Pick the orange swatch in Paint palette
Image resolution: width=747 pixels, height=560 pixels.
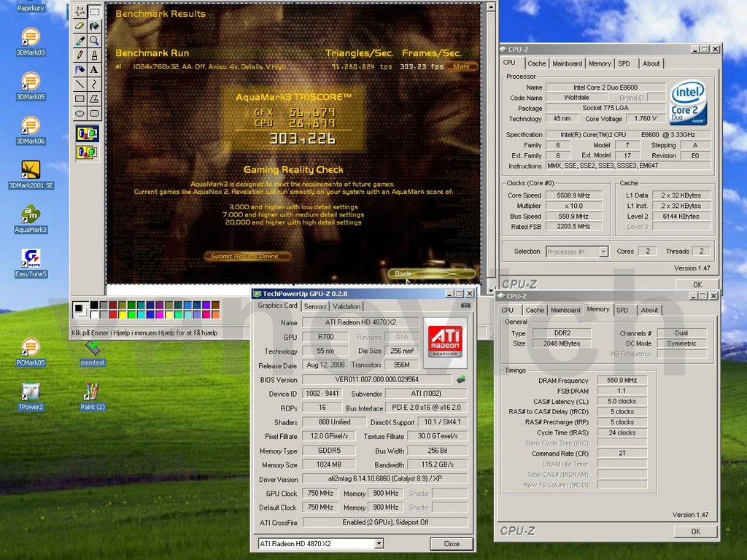(215, 314)
